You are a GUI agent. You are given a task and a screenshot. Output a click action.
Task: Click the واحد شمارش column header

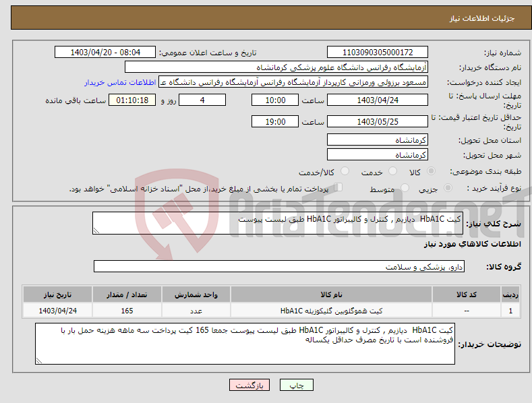(196, 294)
